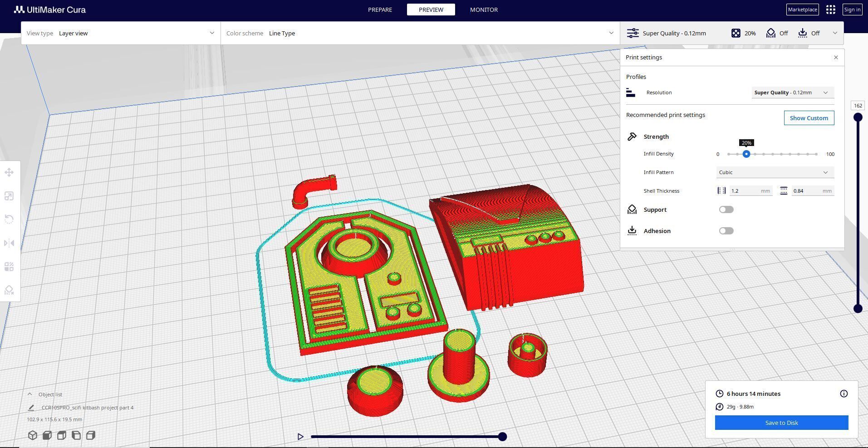Switch to left side view icon
868x448 pixels.
(76, 435)
